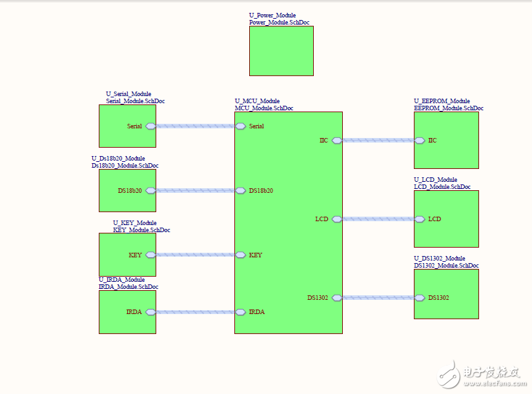Viewport: 532px width, 394px height.
Task: Select the U_EEPROM_Module sheet symbol block
Action: tap(446, 141)
